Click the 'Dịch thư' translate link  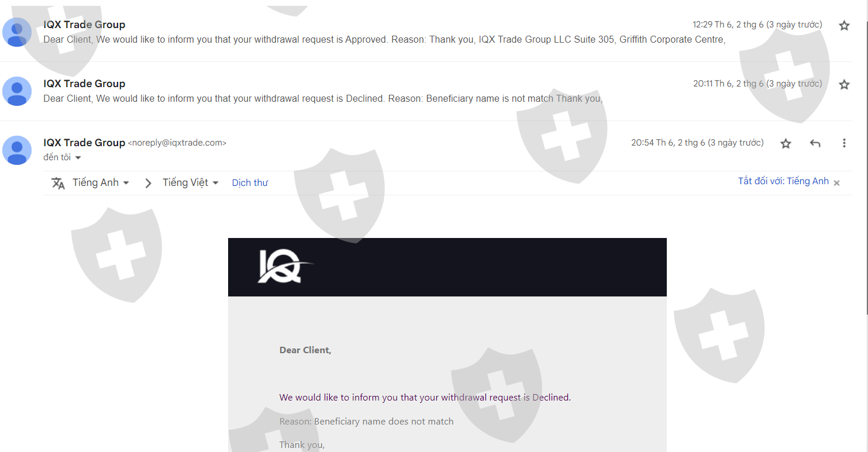pos(250,182)
